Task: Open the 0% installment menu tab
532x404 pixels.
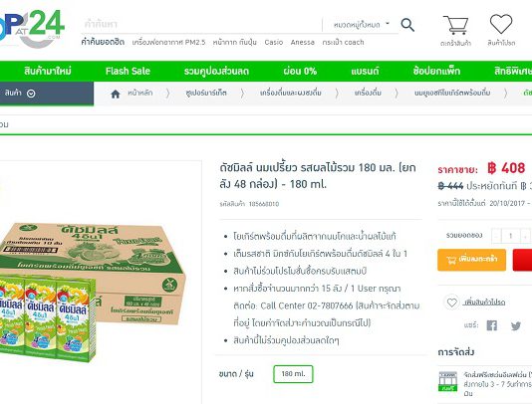Action: coord(300,72)
